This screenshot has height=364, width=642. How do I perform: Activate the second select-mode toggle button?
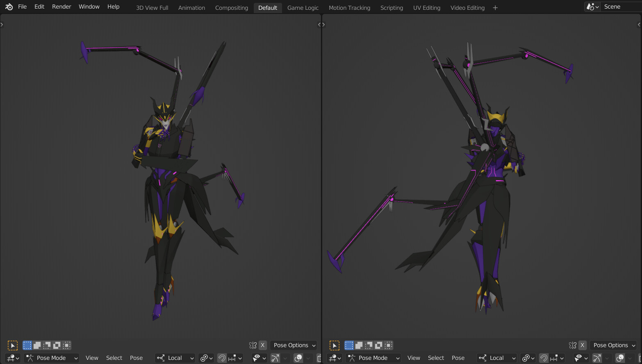37,345
